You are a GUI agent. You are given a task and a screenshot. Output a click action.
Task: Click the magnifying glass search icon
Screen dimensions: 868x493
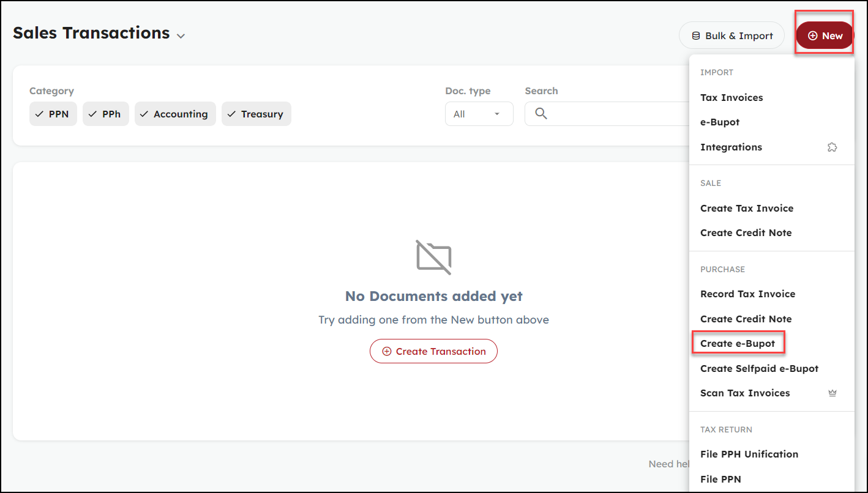coord(541,114)
